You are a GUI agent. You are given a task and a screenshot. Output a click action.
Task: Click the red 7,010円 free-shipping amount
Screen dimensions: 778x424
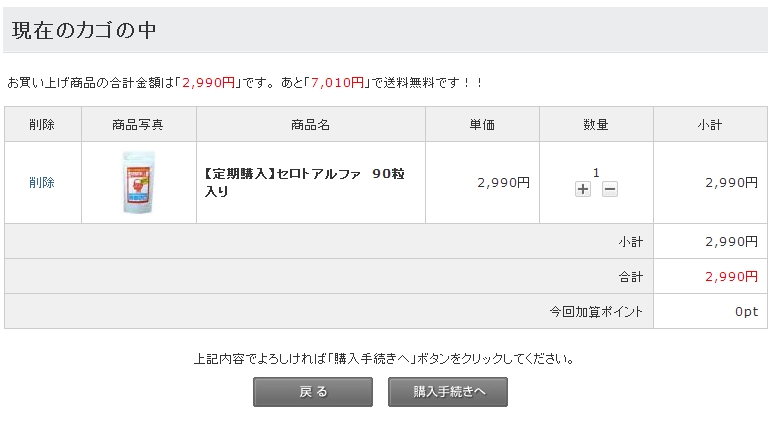coord(337,82)
